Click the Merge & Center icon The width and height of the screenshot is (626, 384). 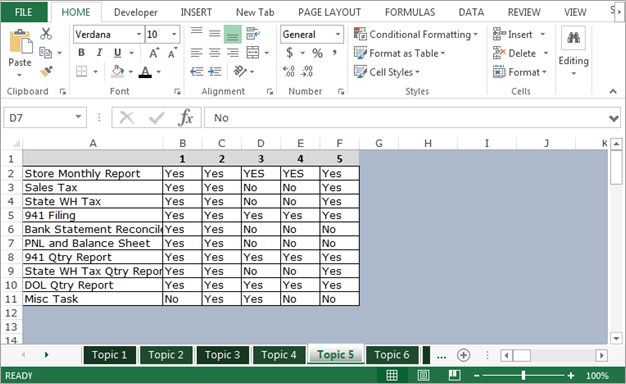[x=253, y=53]
